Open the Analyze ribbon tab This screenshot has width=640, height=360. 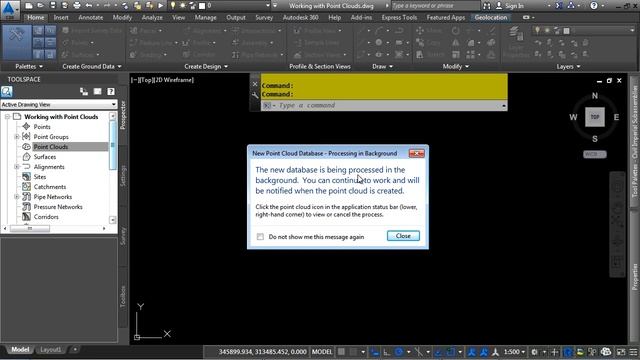tap(152, 18)
